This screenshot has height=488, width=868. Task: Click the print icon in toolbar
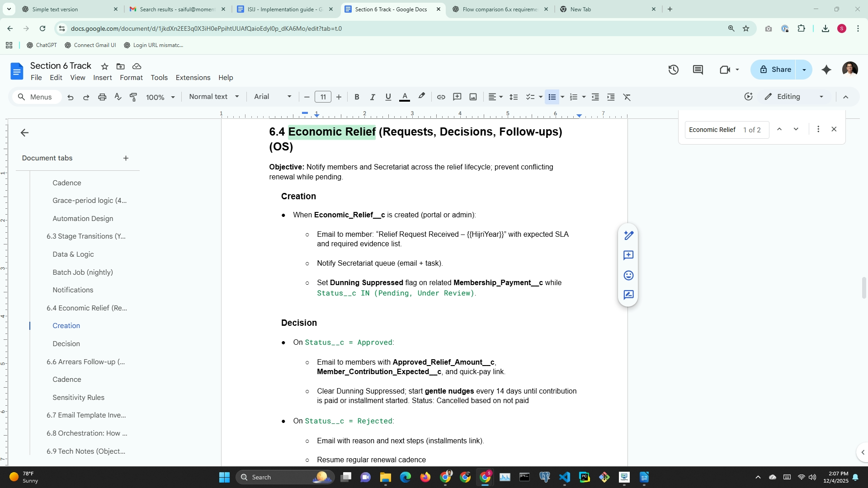(102, 97)
